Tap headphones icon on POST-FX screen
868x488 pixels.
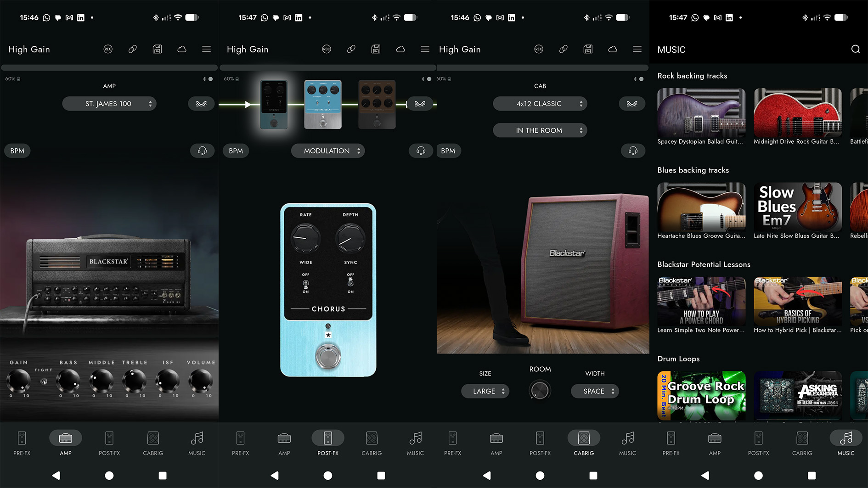(421, 151)
